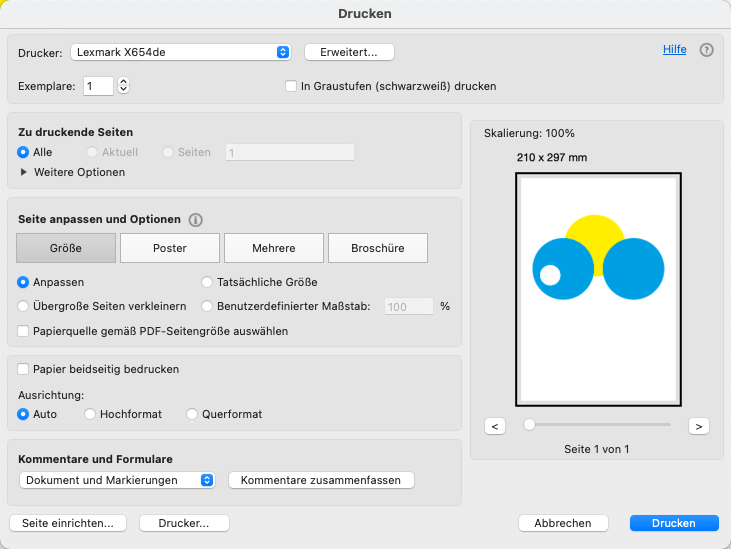Screen dimensions: 731x549
Task: Click the Exemplare copies input field
Action: [x=99, y=86]
